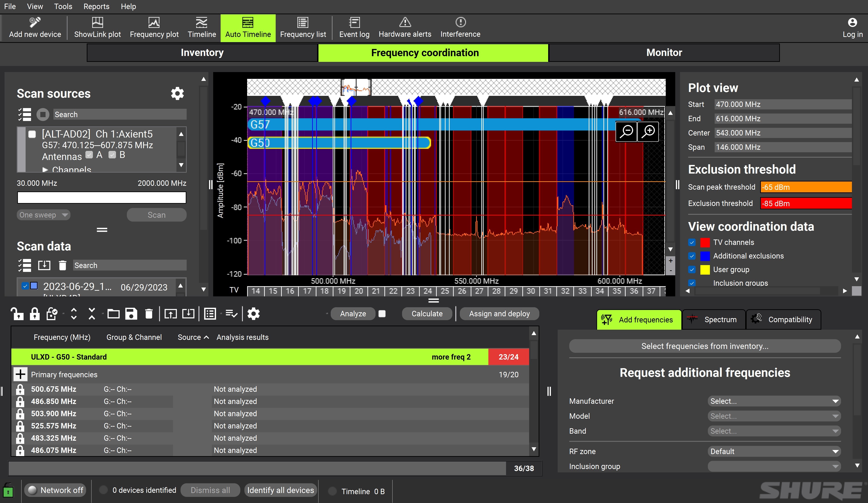The image size is (868, 503).
Task: Toggle the Additional exclusions checkbox
Action: coord(692,256)
